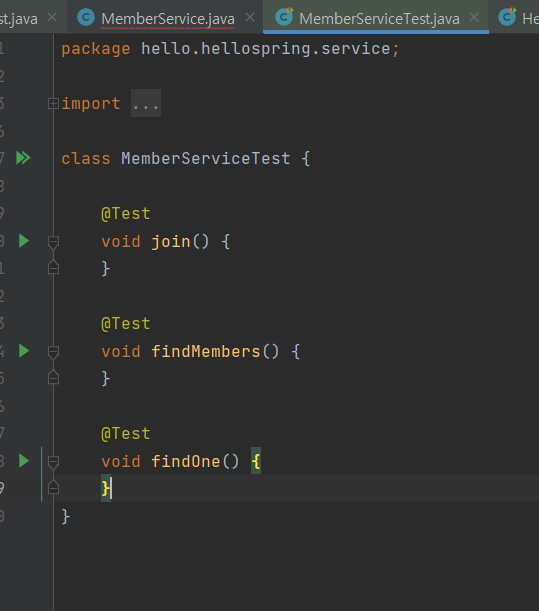This screenshot has width=539, height=611.
Task: Click the class keyword
Action: (x=86, y=159)
